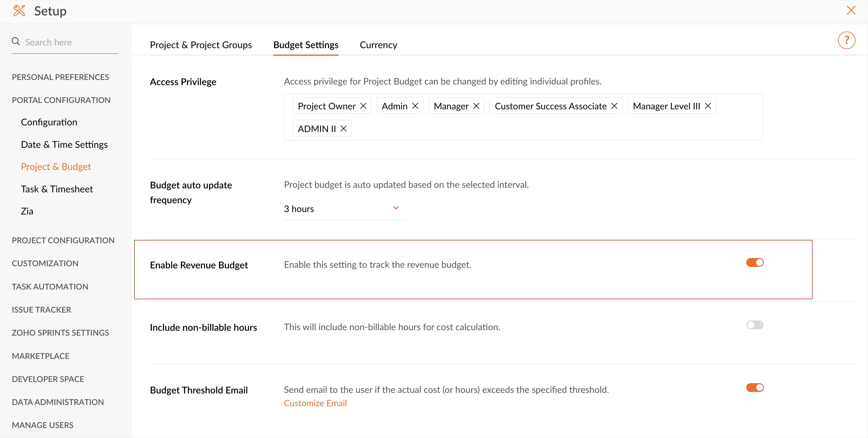The height and width of the screenshot is (438, 868).
Task: Expand the Project Configuration section
Action: (63, 240)
